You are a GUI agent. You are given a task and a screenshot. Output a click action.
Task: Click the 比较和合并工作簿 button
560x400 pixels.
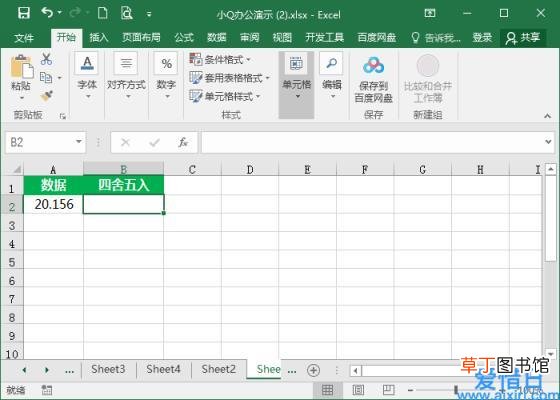pos(428,79)
